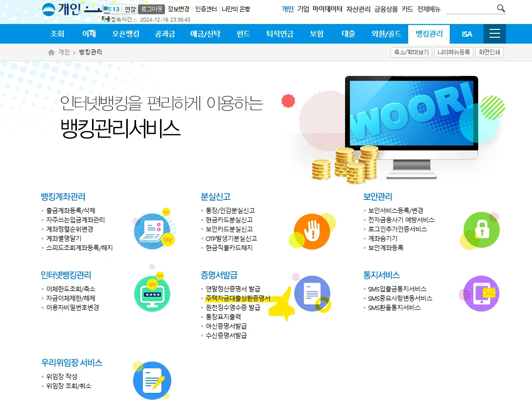532x410 pixels.
Task: Open 계좌숨기기 link
Action: [383, 239]
